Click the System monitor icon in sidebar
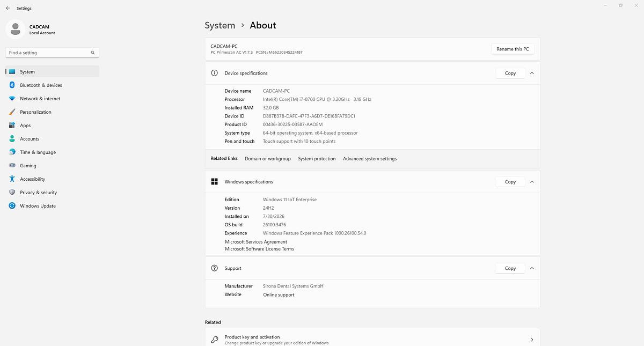 (x=12, y=72)
